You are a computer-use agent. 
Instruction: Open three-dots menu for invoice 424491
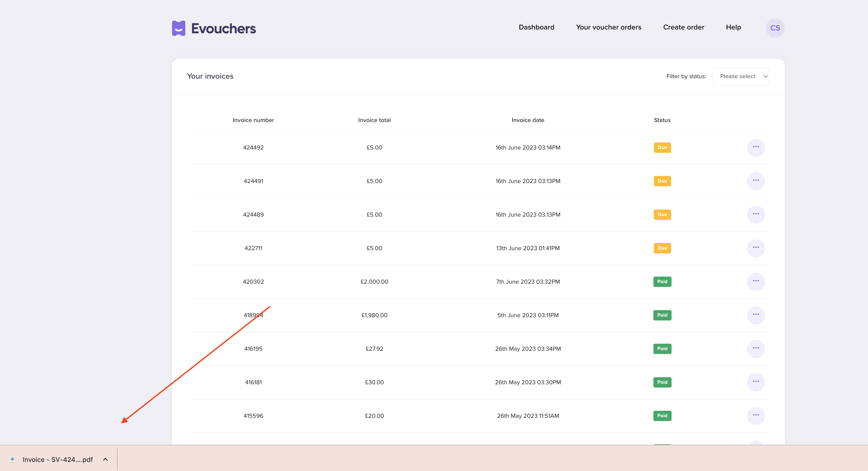click(756, 181)
